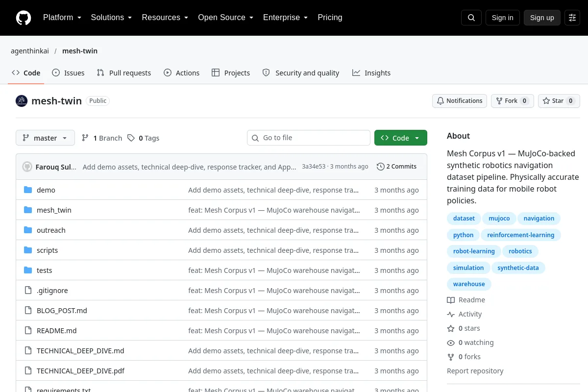The width and height of the screenshot is (588, 392).
Task: Click the BLOG_POST.md file icon
Action: click(28, 311)
